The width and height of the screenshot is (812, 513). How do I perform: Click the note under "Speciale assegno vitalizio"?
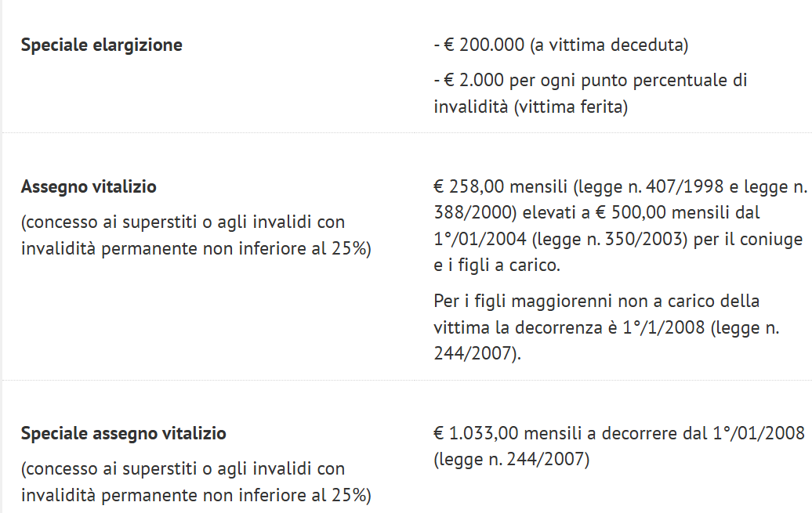tap(195, 482)
